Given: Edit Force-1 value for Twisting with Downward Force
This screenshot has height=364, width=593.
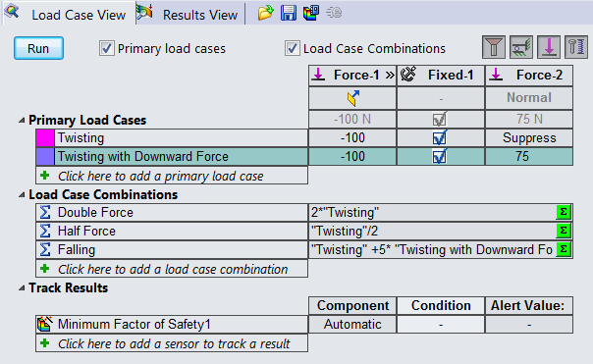Looking at the screenshot, I should 352,156.
